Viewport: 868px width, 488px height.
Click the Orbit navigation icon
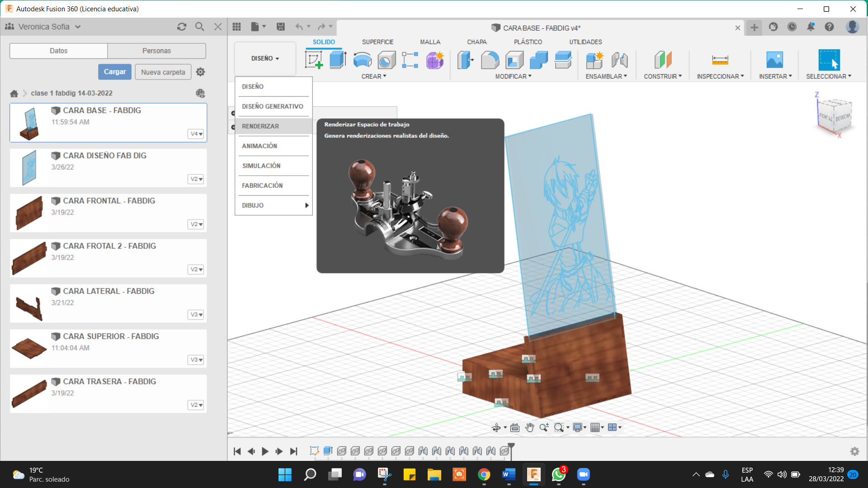[496, 427]
